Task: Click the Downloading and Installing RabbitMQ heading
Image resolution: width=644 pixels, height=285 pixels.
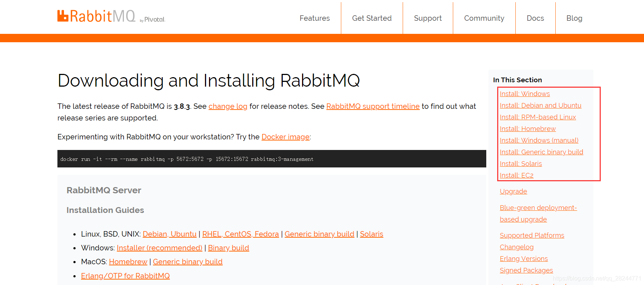Action: pyautogui.click(x=209, y=81)
